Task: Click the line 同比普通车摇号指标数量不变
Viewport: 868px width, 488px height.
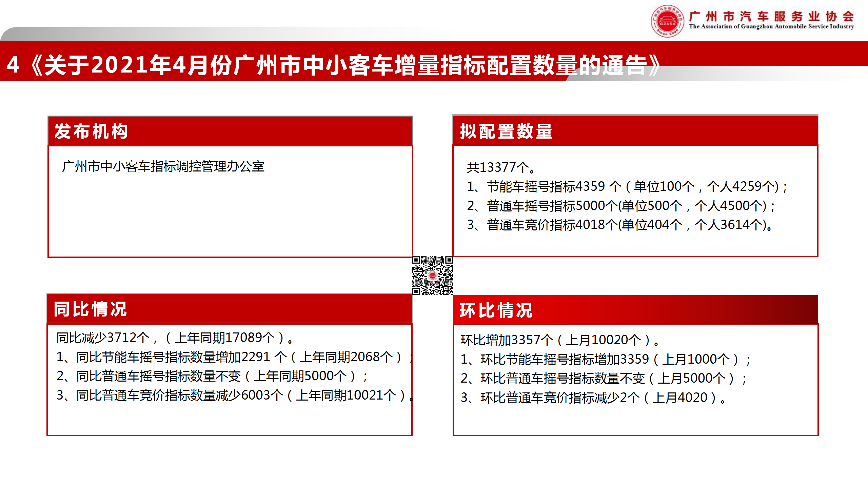Action: [x=212, y=376]
